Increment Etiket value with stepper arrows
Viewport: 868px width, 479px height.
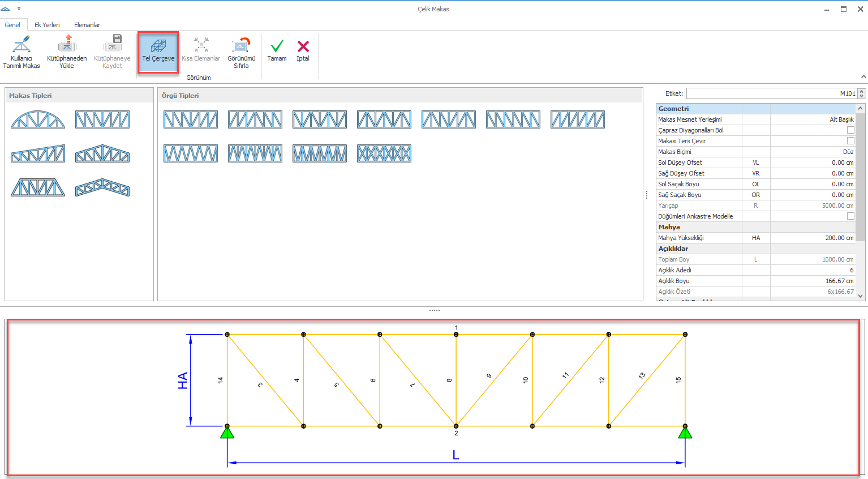point(862,91)
